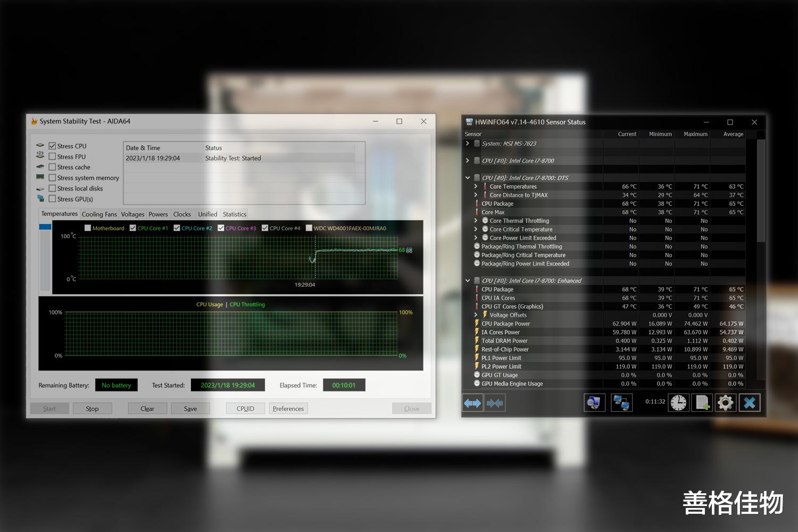Go to the Clocks tab
This screenshot has width=798, height=532.
click(182, 214)
